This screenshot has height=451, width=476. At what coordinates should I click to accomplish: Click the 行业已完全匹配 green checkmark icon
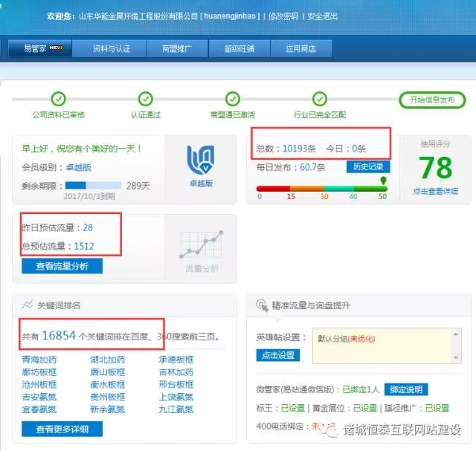coord(320,100)
